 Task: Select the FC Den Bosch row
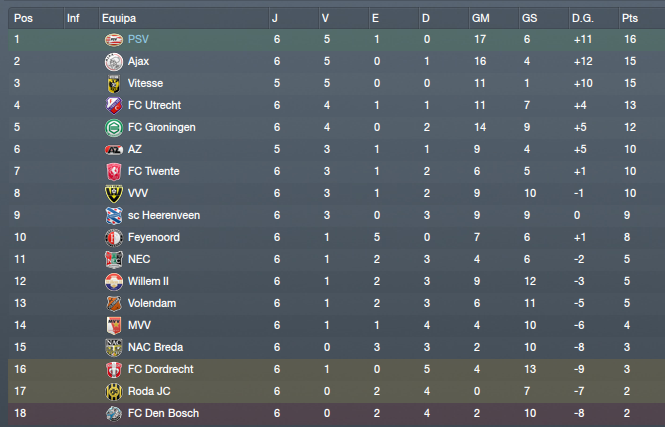[x=332, y=414]
